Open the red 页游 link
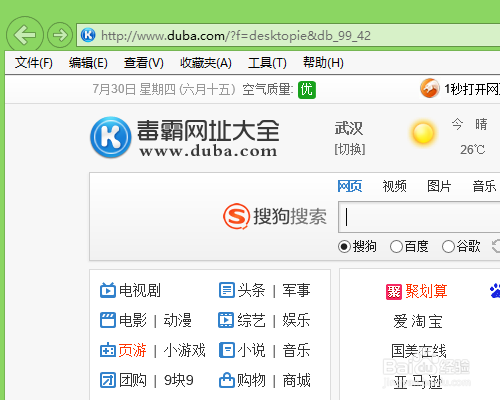 click(133, 350)
